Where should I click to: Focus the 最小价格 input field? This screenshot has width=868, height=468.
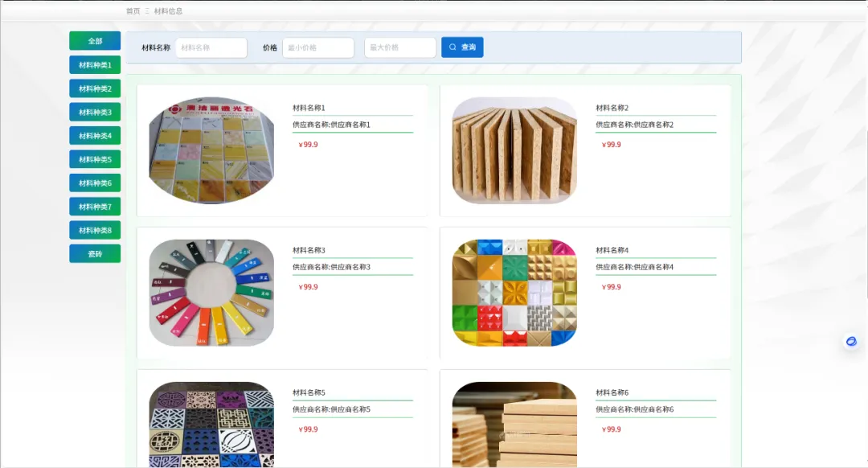pyautogui.click(x=318, y=47)
